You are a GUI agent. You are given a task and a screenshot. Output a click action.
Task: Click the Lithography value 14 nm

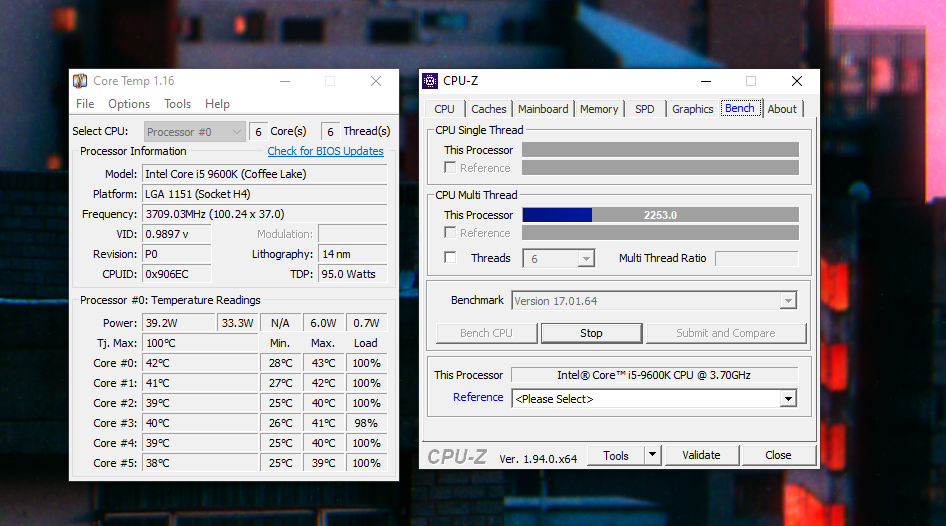[353, 254]
